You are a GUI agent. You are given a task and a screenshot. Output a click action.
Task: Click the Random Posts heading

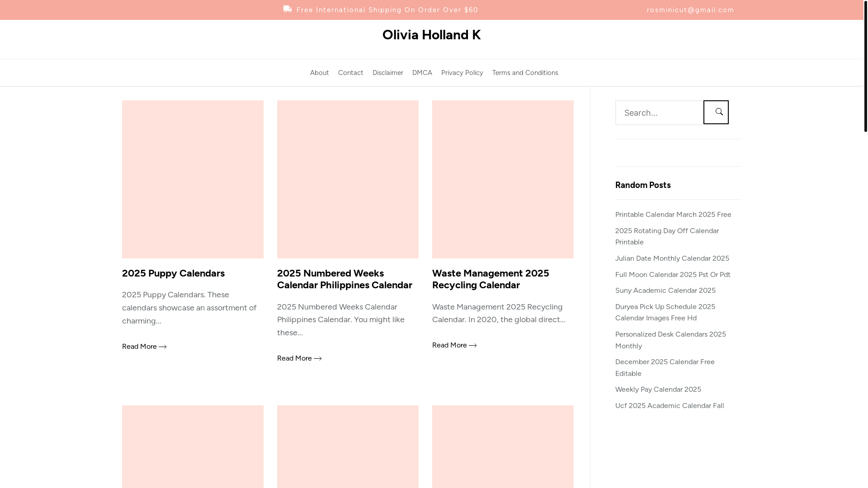tap(643, 185)
